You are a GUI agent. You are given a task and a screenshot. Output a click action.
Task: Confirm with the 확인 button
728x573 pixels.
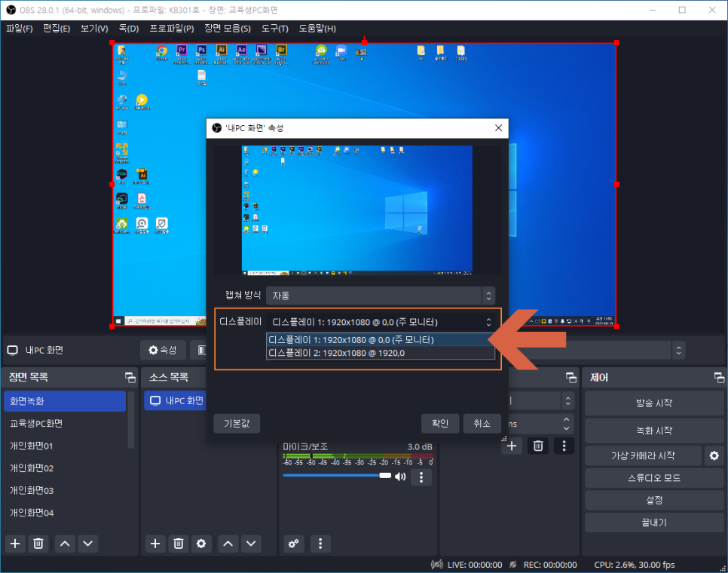(440, 424)
